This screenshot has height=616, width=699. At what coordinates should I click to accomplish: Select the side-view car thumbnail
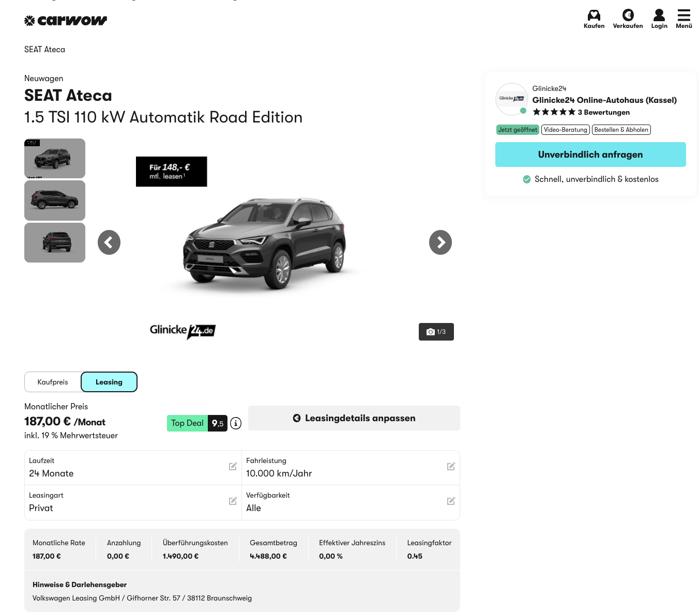pos(55,201)
